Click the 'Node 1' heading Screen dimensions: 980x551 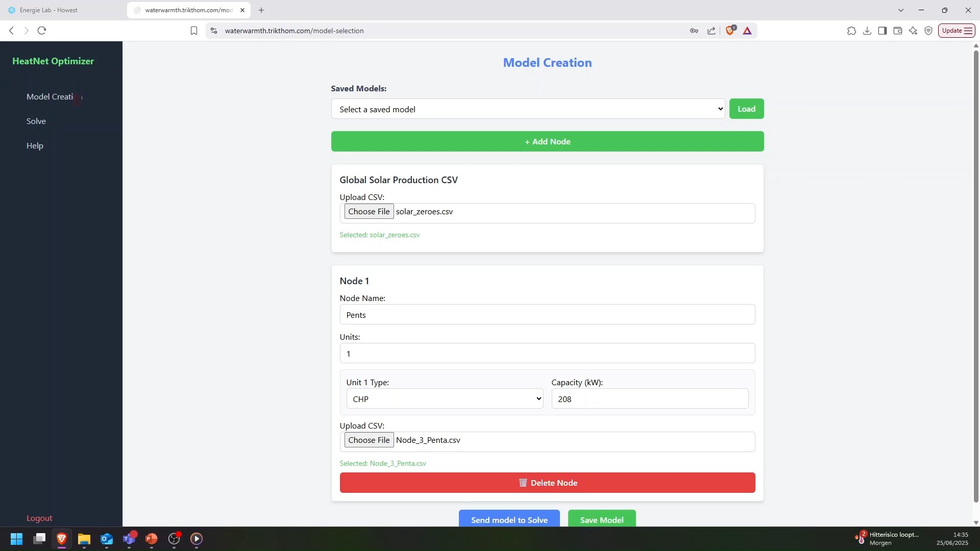354,281
